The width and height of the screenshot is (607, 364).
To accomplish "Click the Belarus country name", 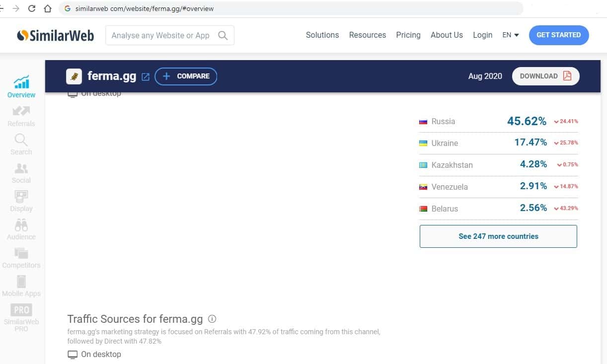I will coord(445,209).
